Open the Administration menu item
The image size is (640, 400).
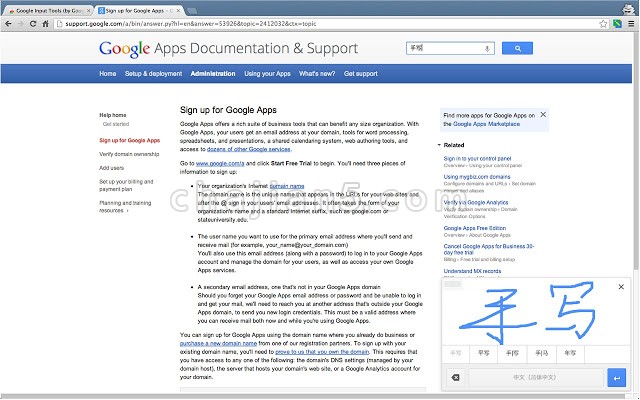pos(213,74)
